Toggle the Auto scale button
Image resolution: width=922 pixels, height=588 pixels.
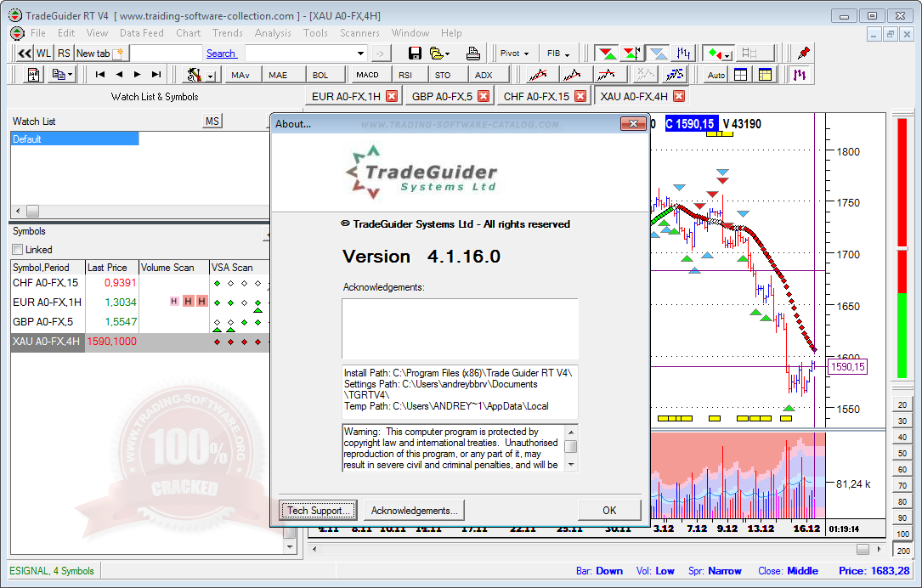[x=716, y=75]
